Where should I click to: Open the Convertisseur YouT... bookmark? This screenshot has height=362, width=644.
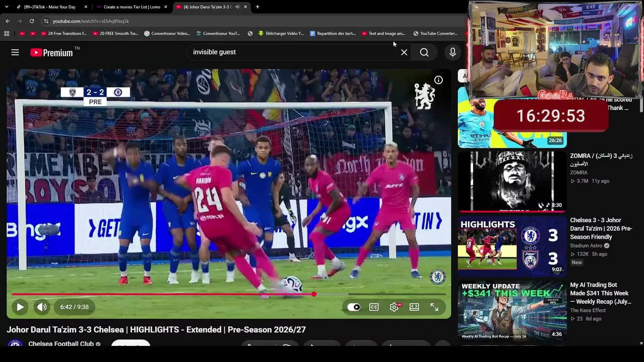218,34
